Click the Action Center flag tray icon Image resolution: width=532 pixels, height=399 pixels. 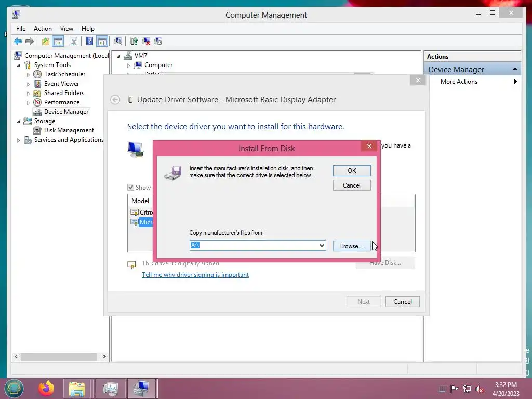tap(454, 389)
